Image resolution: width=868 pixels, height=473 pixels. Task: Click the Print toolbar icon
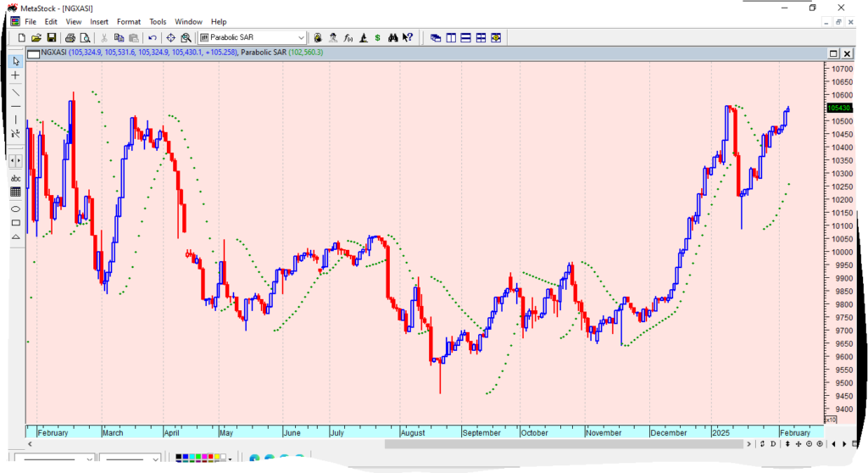[70, 37]
